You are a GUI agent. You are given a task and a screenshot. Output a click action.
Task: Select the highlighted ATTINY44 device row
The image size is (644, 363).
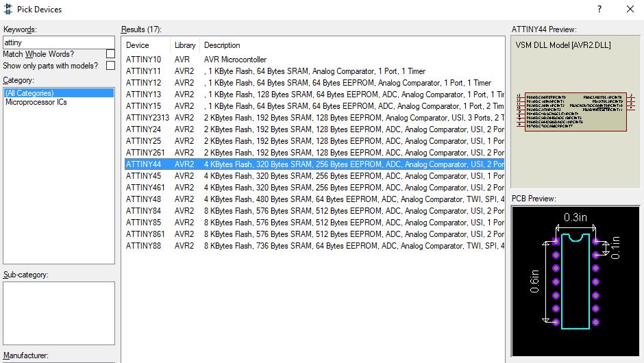point(314,164)
